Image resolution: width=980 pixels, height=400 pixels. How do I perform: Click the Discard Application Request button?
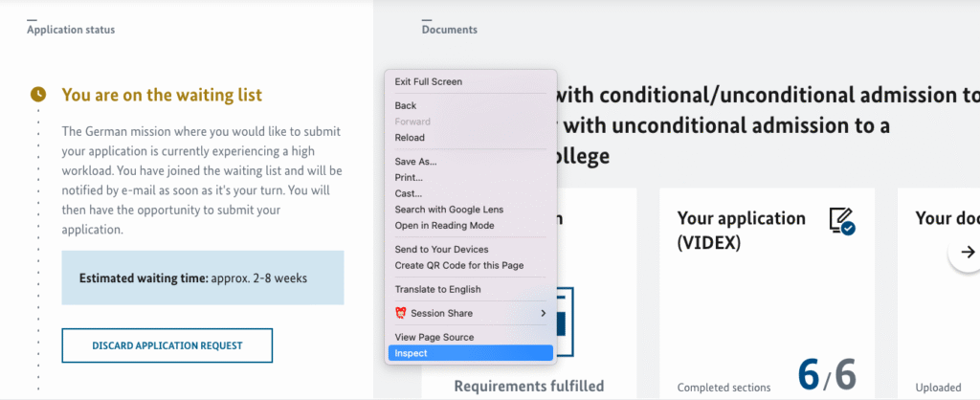coord(167,345)
